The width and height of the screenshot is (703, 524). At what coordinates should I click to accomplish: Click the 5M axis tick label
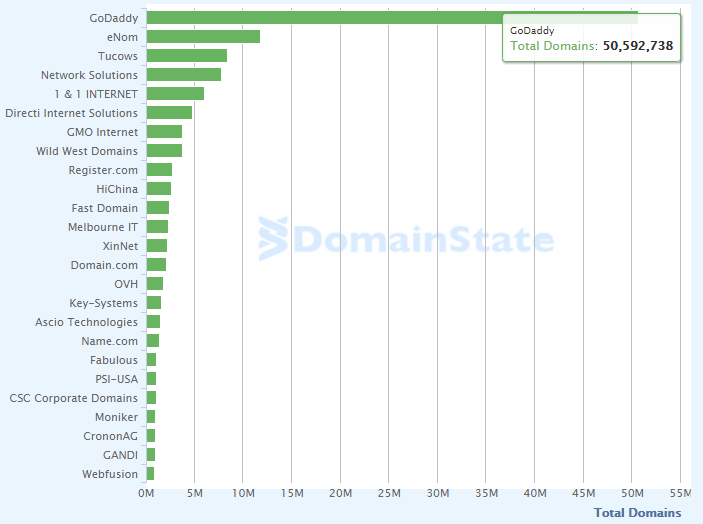[x=195, y=494]
